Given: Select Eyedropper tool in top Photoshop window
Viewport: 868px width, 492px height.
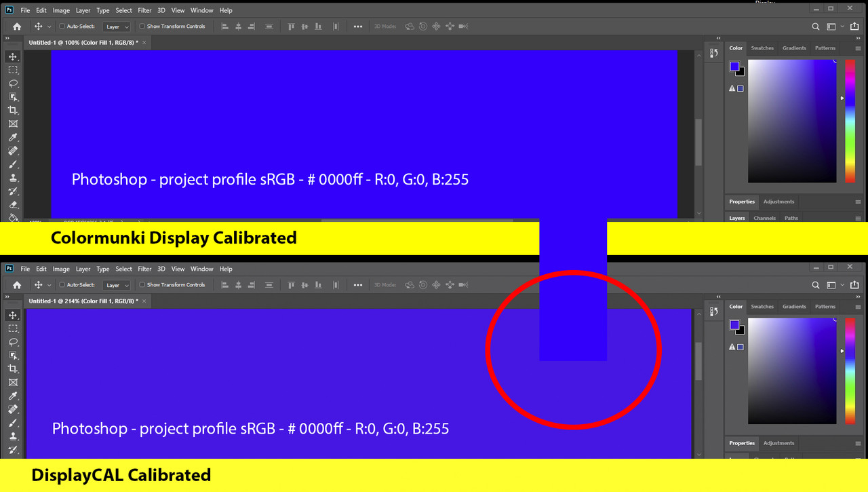Looking at the screenshot, I should [13, 138].
